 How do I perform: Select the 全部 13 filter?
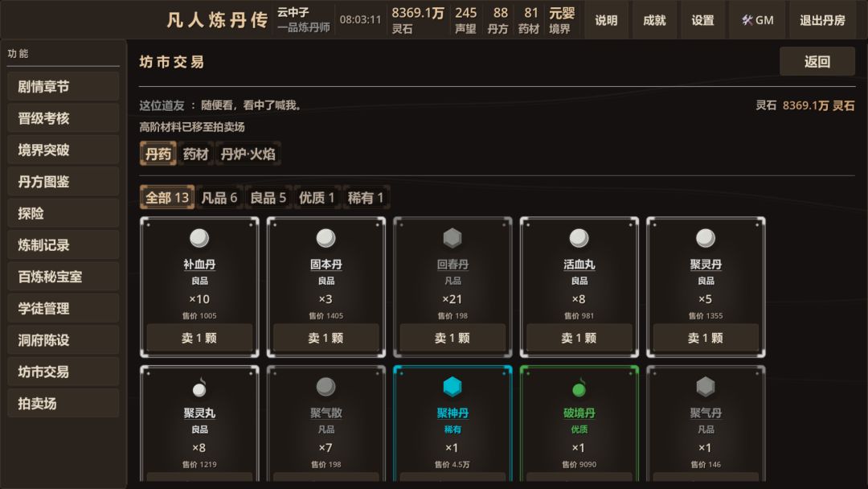167,197
